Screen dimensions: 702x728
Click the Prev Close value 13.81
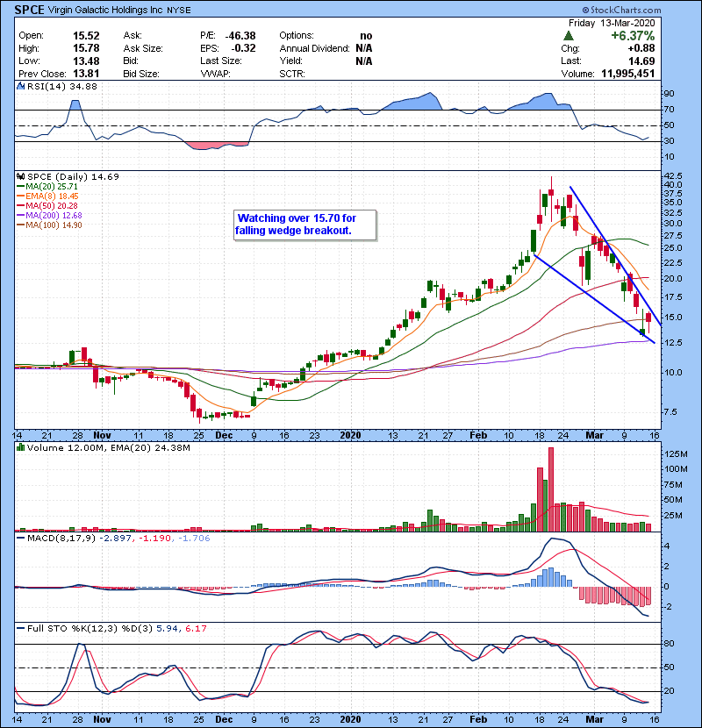pos(86,74)
